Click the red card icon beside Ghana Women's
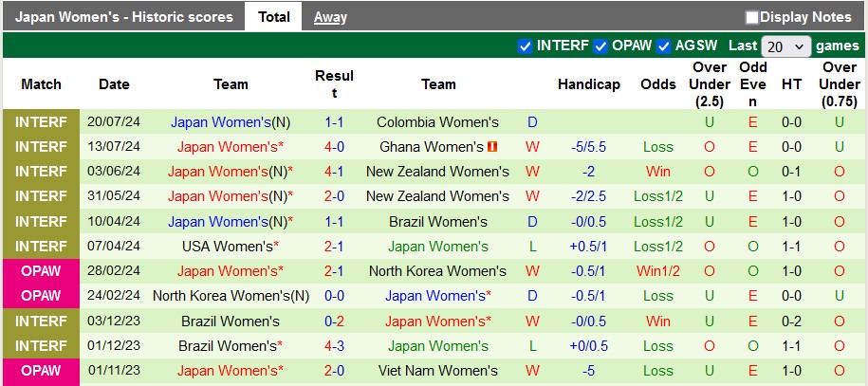This screenshot has width=868, height=386. tap(492, 147)
